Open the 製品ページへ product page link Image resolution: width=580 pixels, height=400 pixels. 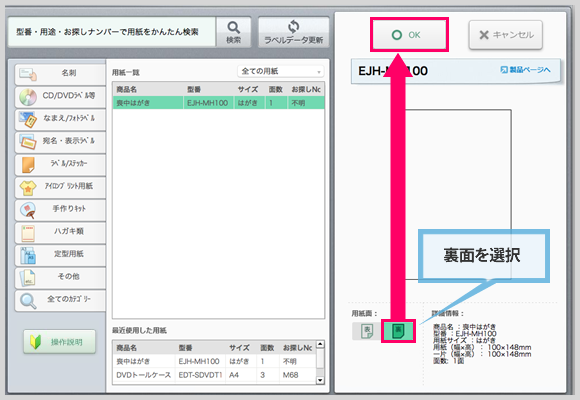(525, 70)
